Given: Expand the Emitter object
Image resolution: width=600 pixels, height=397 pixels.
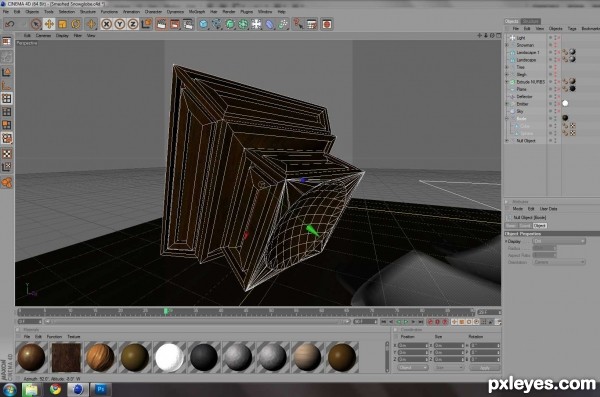Looking at the screenshot, I should tap(507, 104).
